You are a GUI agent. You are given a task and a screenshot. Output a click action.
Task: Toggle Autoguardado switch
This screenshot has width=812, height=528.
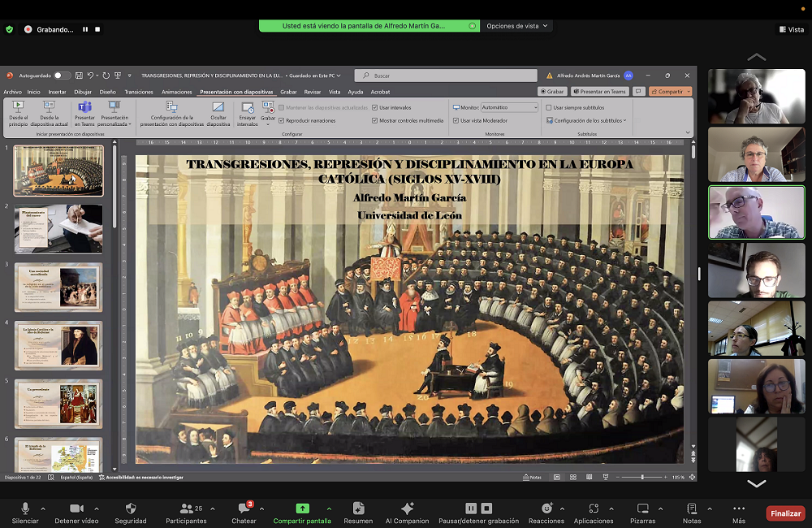pyautogui.click(x=62, y=76)
